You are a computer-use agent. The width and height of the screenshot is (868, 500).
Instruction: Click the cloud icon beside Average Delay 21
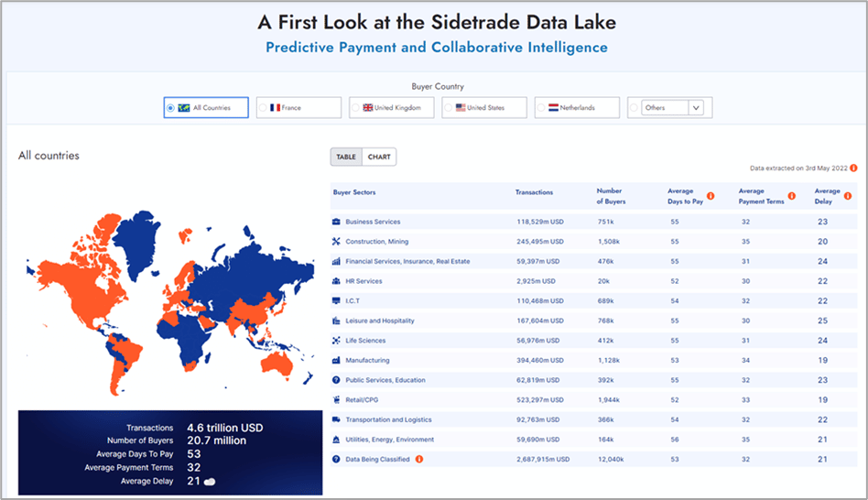click(x=210, y=482)
